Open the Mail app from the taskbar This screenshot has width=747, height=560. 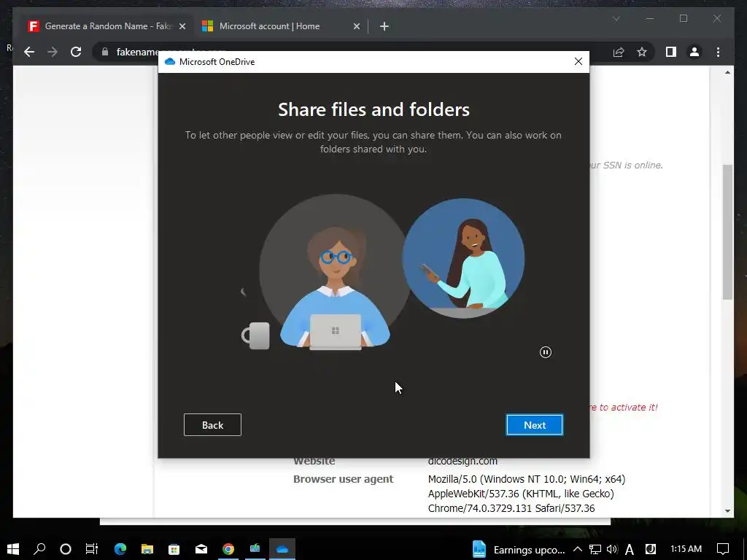coord(201,549)
